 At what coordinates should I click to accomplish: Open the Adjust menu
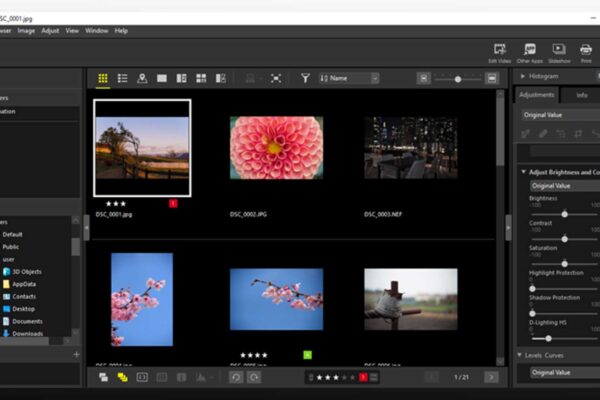(50, 31)
